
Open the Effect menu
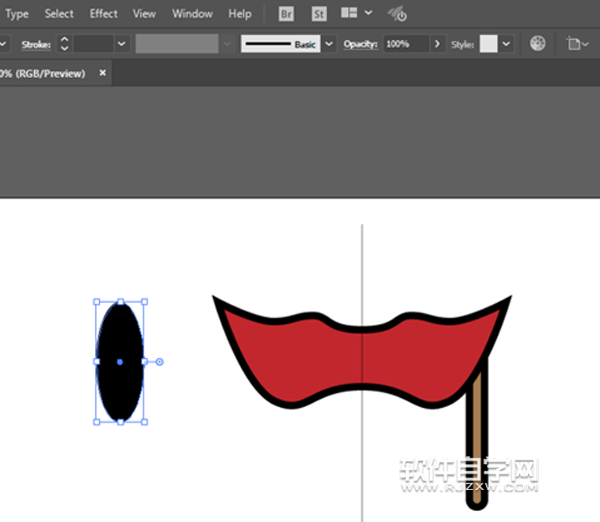coord(103,14)
